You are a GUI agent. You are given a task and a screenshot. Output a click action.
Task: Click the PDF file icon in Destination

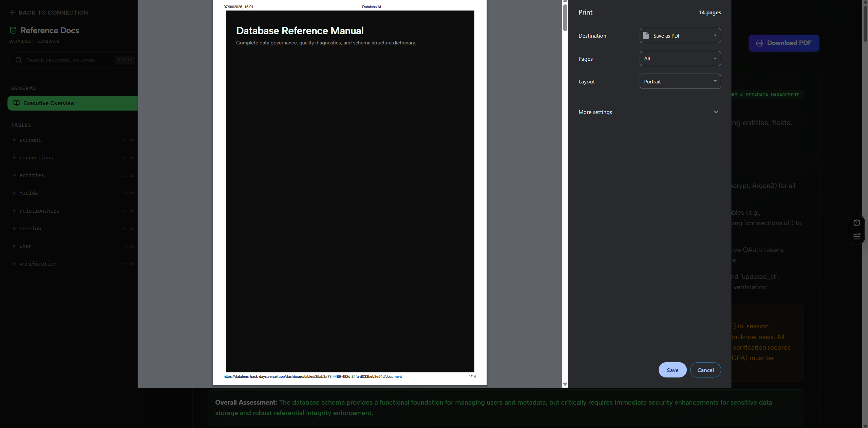point(646,36)
